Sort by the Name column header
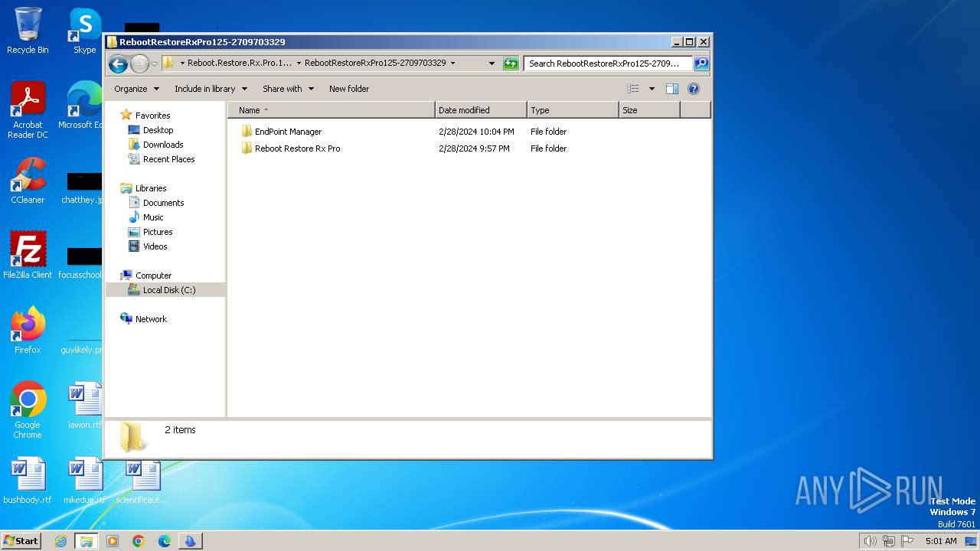 point(332,110)
